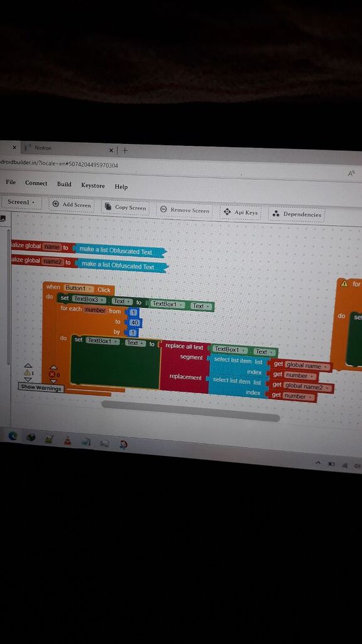Open the Build menu
The height and width of the screenshot is (644, 362).
64,184
